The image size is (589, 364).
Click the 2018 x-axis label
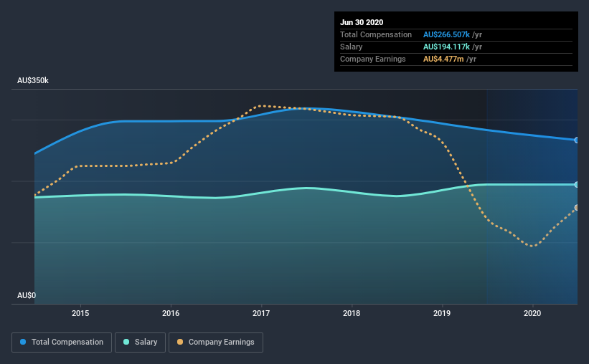coord(352,313)
